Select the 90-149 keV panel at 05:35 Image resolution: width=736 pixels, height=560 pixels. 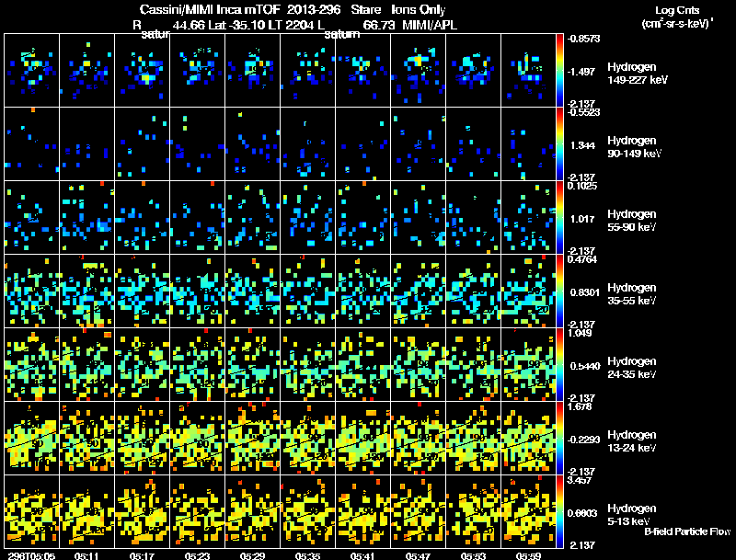click(308, 144)
